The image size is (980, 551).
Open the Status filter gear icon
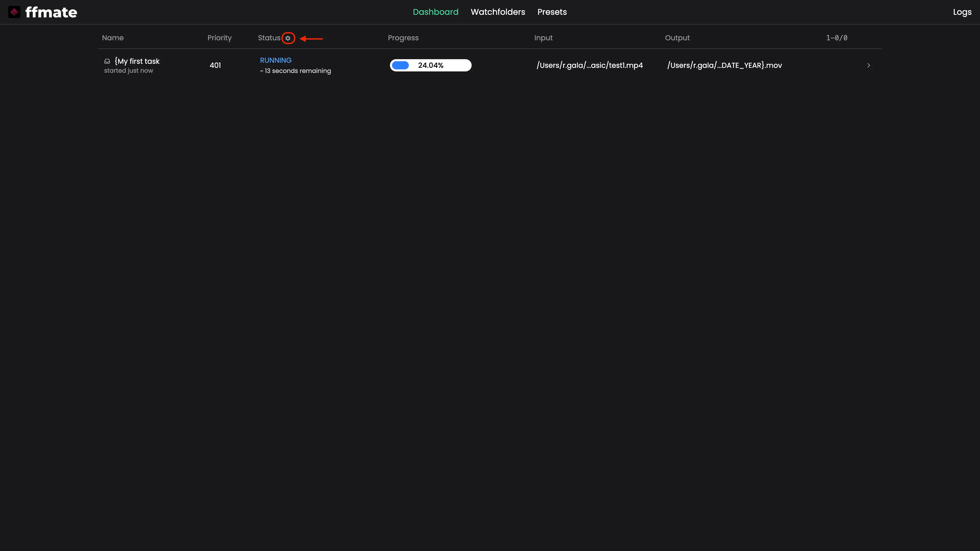[288, 38]
